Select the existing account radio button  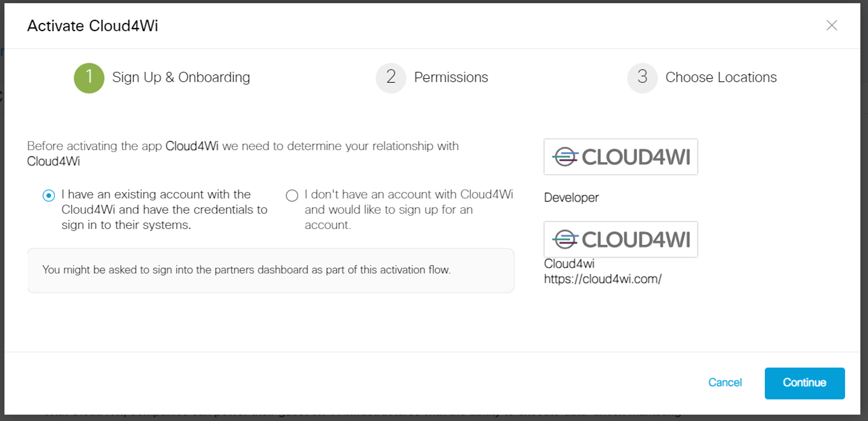coord(48,195)
